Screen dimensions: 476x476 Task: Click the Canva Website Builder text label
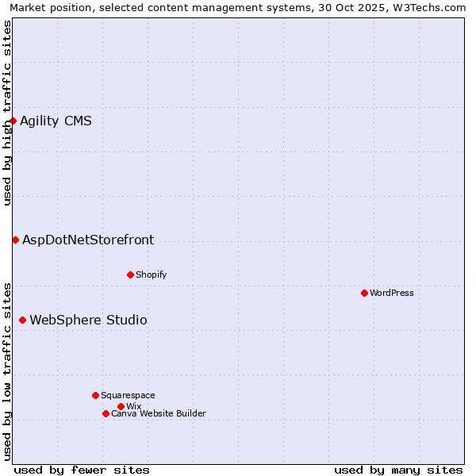coord(158,413)
